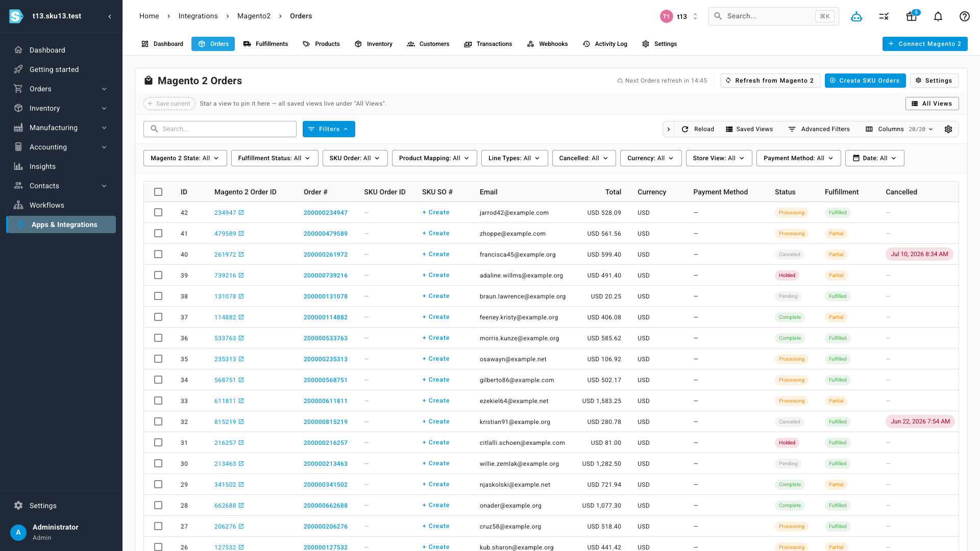The height and width of the screenshot is (551, 980).
Task: Toggle the blue Filters button
Action: 329,129
